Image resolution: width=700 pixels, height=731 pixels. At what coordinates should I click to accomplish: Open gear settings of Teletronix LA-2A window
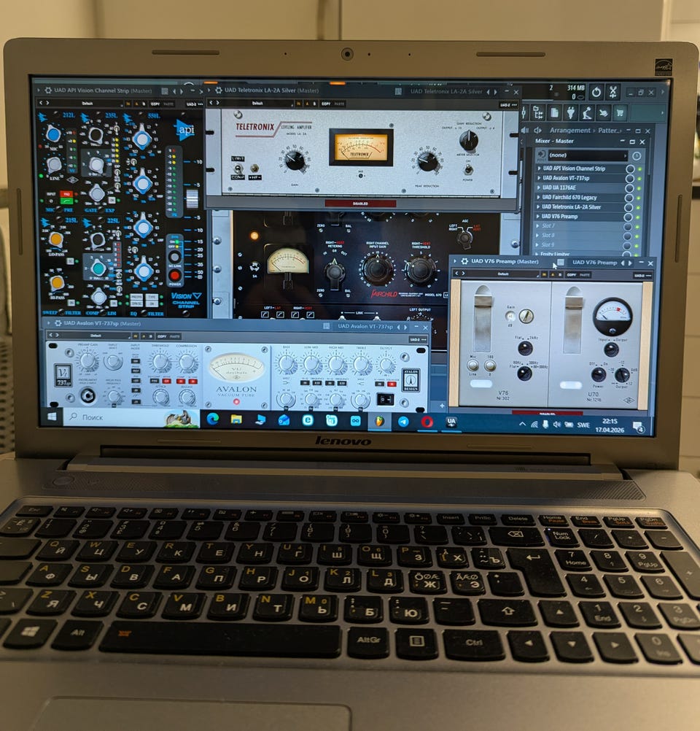click(x=218, y=90)
